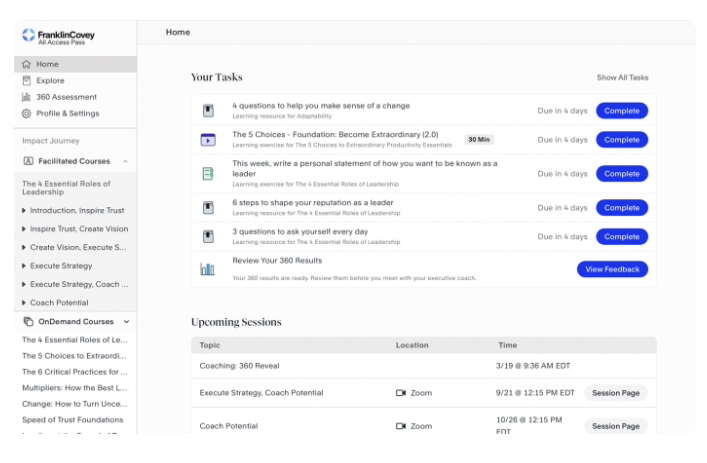
Task: Click the video icon for The 5 Choices task
Action: pos(208,140)
